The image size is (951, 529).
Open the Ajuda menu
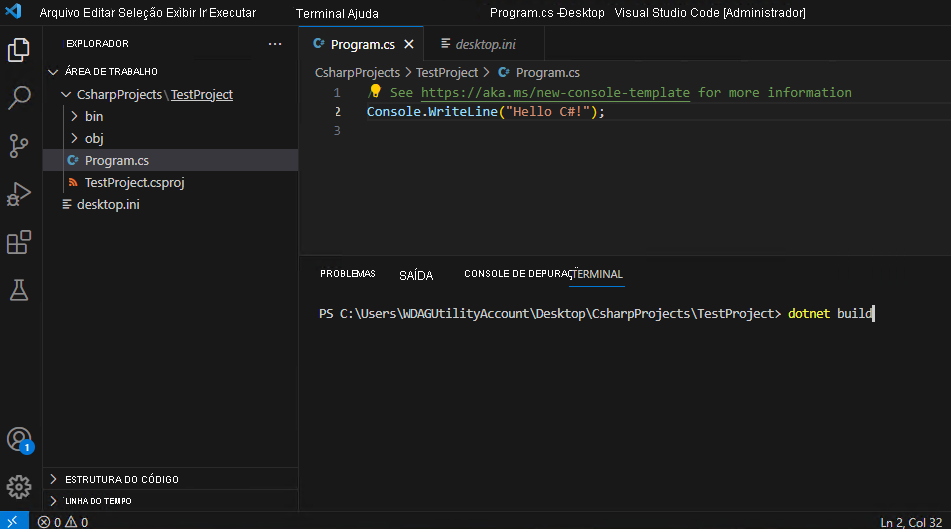pos(363,13)
